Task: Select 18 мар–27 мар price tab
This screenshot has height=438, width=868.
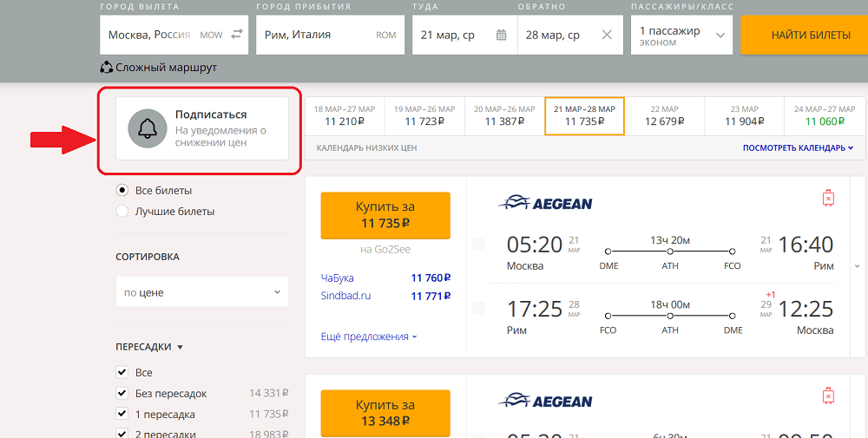Action: tap(345, 115)
